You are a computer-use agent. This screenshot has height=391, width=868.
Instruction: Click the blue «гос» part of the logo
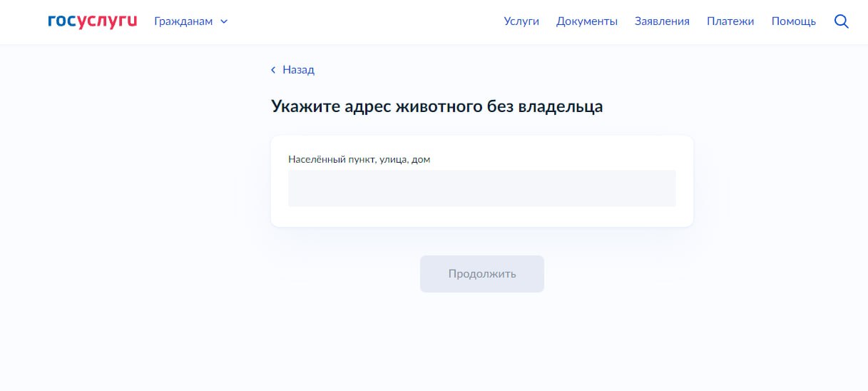pyautogui.click(x=61, y=21)
